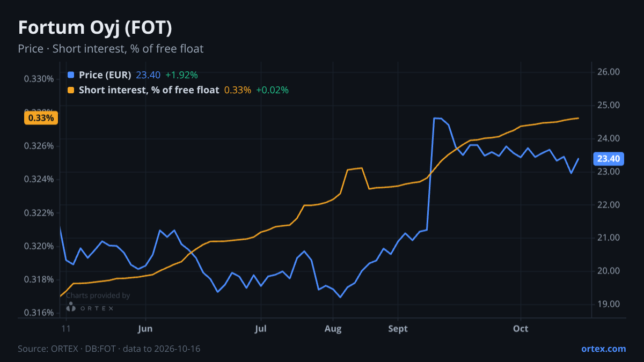Click the 0.326% left axis label

39,146
